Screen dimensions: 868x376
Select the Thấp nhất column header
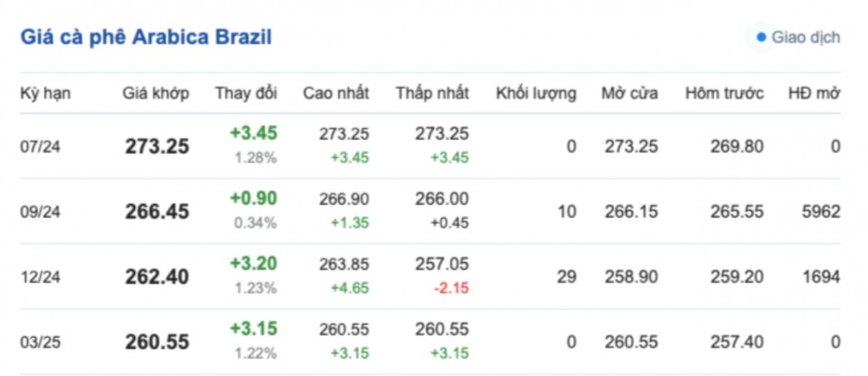coord(432,94)
